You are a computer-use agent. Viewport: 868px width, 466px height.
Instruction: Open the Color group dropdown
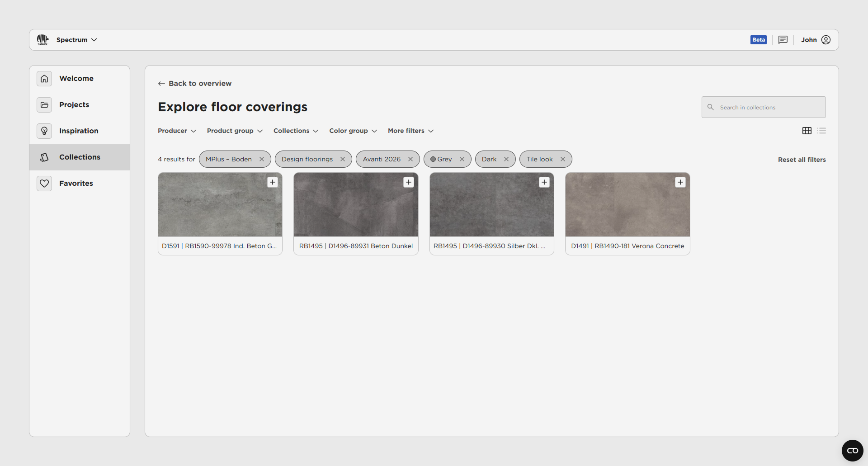353,131
